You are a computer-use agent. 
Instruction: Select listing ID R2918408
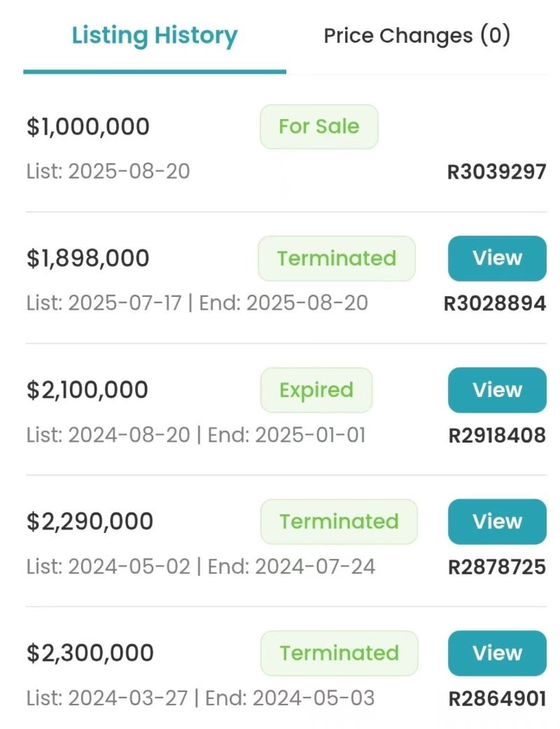(496, 435)
